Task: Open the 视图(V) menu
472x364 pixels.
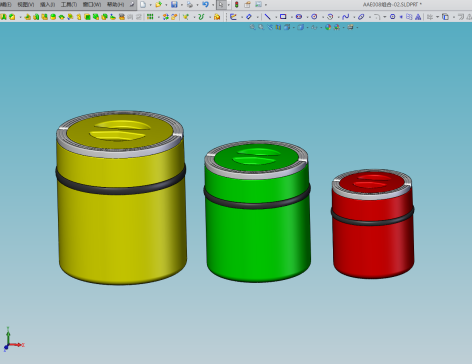Action: click(x=26, y=5)
